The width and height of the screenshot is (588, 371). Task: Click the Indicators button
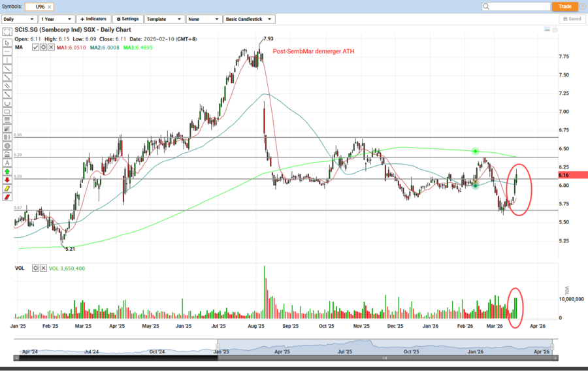point(93,19)
